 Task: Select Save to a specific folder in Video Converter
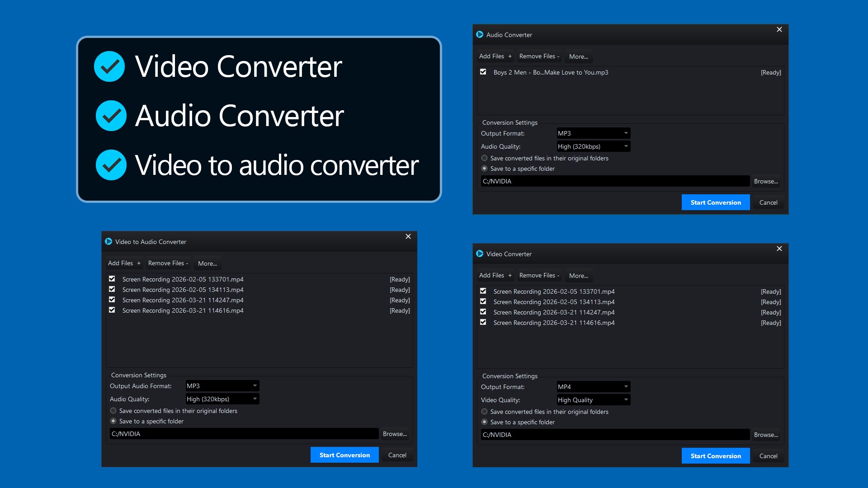coord(485,422)
